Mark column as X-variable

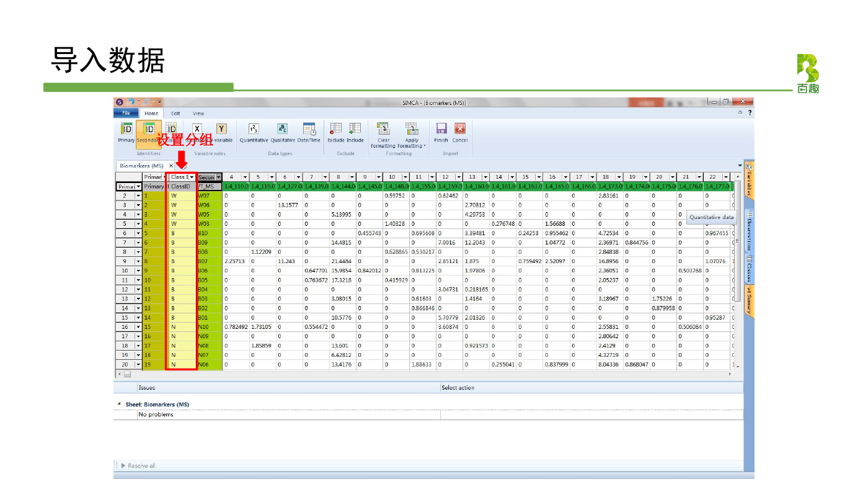[x=197, y=132]
